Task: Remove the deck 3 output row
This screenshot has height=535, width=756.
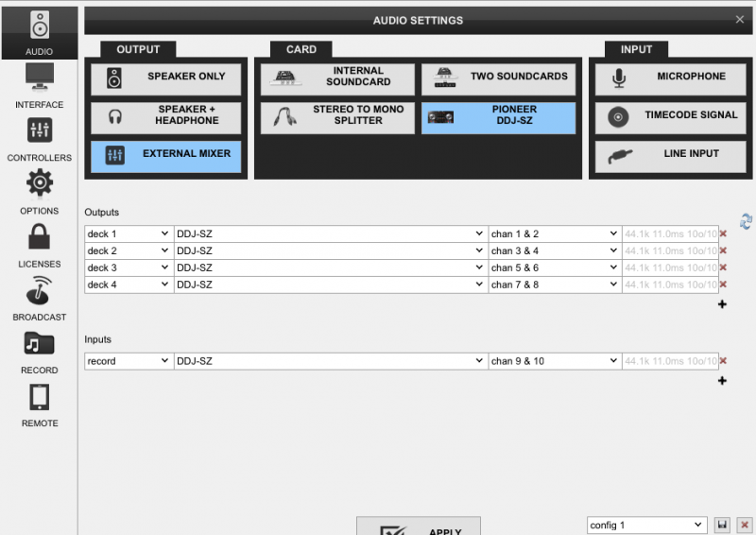Action: [723, 267]
